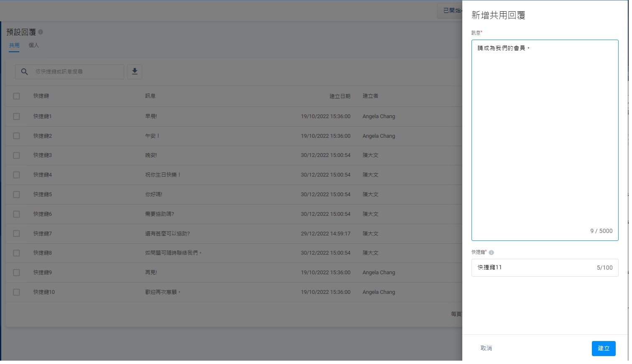Click info icon next to 快捷鍵 label
Image resolution: width=632 pixels, height=364 pixels.
pos(491,253)
